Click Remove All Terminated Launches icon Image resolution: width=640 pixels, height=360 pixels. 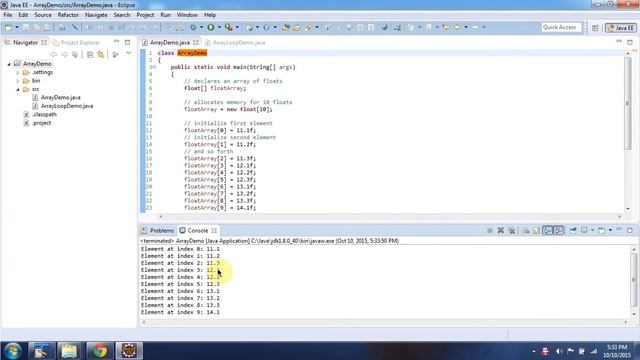tap(512, 231)
